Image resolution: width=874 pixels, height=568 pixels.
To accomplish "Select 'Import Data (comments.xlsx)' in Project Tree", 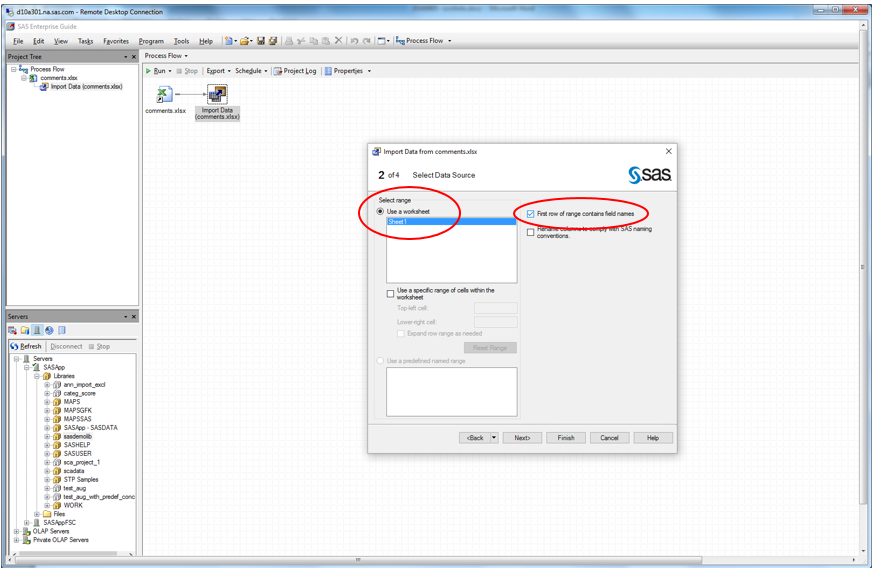I will click(86, 86).
